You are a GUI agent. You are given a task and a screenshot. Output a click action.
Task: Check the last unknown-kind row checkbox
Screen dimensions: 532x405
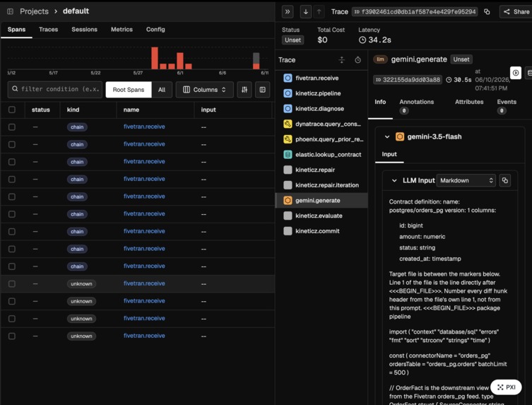click(12, 336)
